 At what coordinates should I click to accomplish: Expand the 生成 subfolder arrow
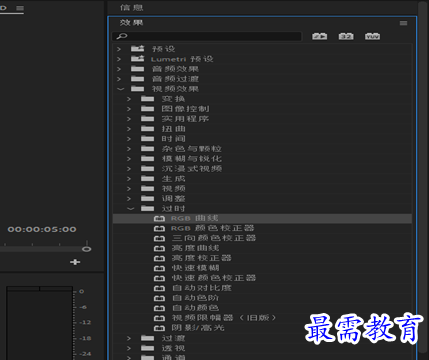[129, 179]
